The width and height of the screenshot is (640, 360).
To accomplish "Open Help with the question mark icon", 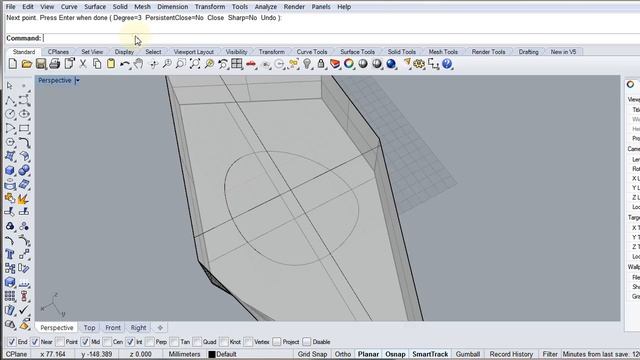I will (x=447, y=64).
